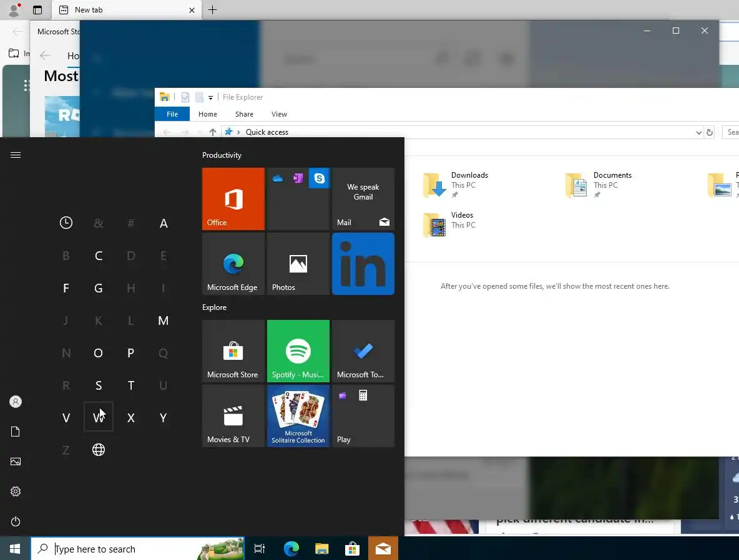Open Edge tab actions menu icon
The image size is (739, 560).
[x=37, y=10]
